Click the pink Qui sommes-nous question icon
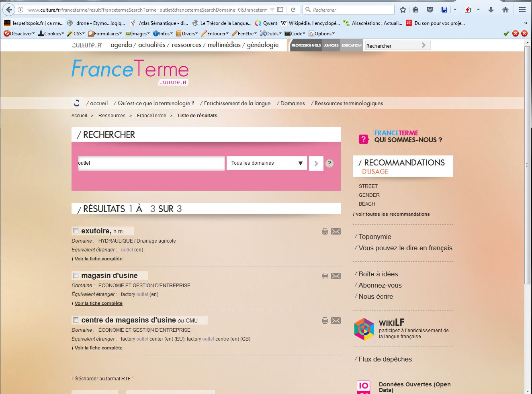The image size is (532, 394). pos(363,139)
